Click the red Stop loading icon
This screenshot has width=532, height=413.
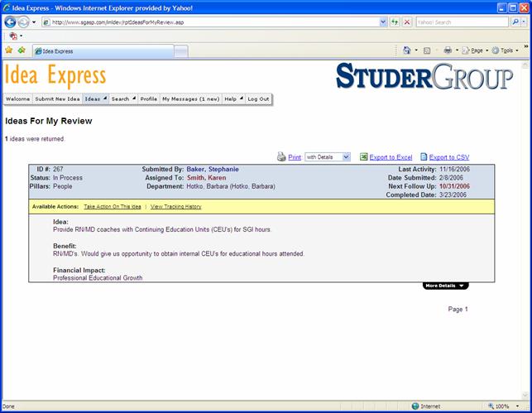click(x=407, y=22)
